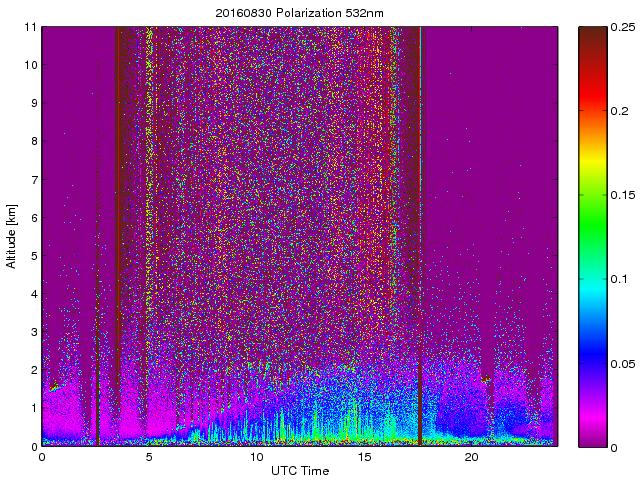
Task: Click the colorbar tick label 0.15
Action: (623, 195)
